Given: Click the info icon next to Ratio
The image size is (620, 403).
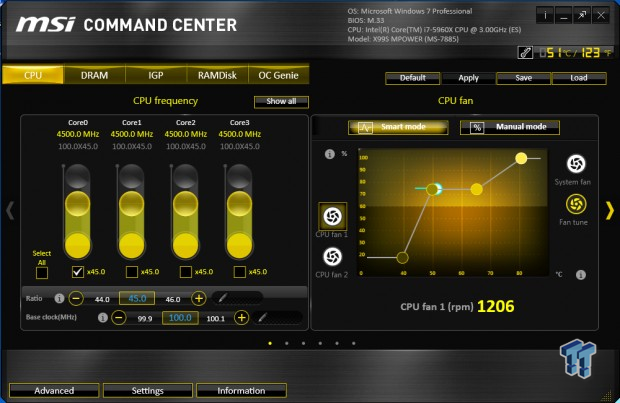Looking at the screenshot, I should coord(59,298).
